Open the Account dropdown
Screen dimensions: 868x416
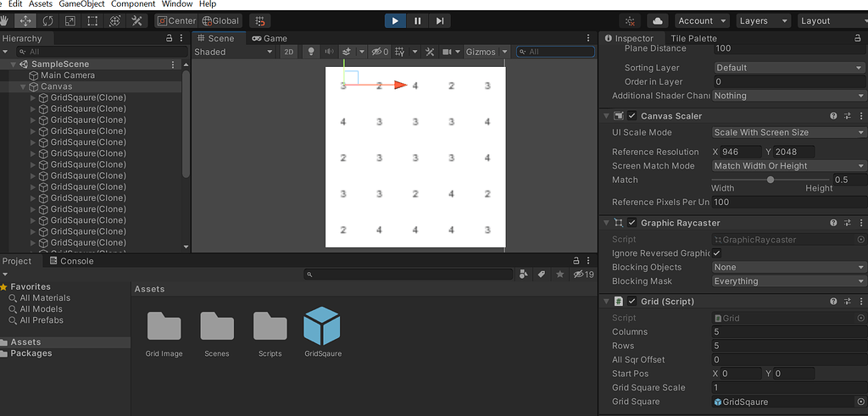pos(703,21)
